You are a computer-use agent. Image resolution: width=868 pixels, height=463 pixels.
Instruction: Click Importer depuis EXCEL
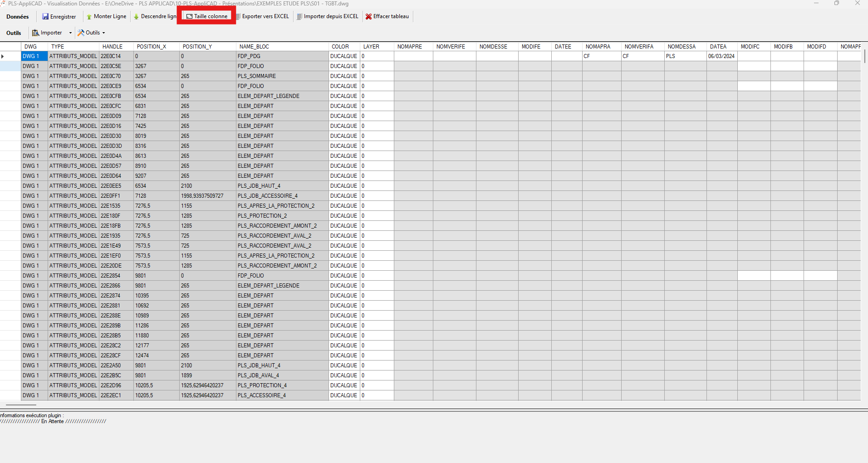[x=327, y=17]
